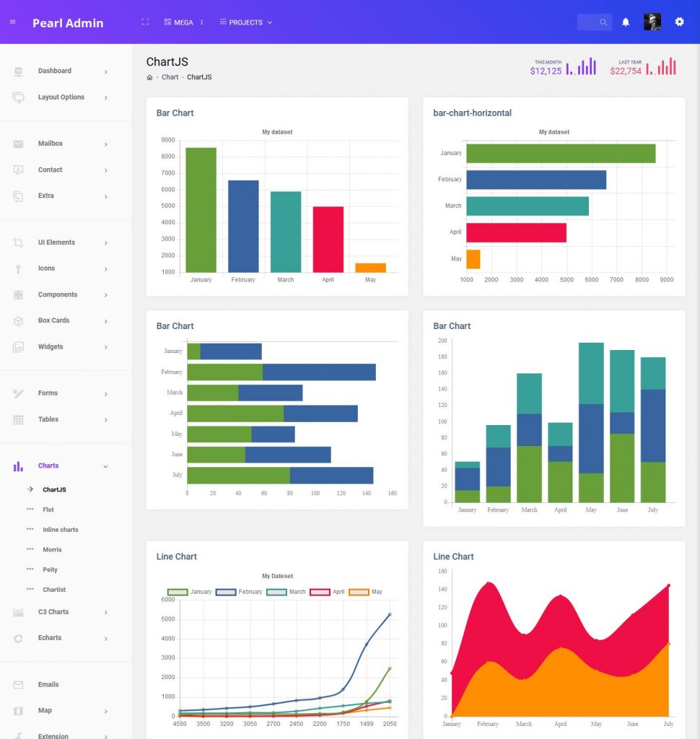
Task: Click the Forms sidebar icon
Action: (x=18, y=393)
